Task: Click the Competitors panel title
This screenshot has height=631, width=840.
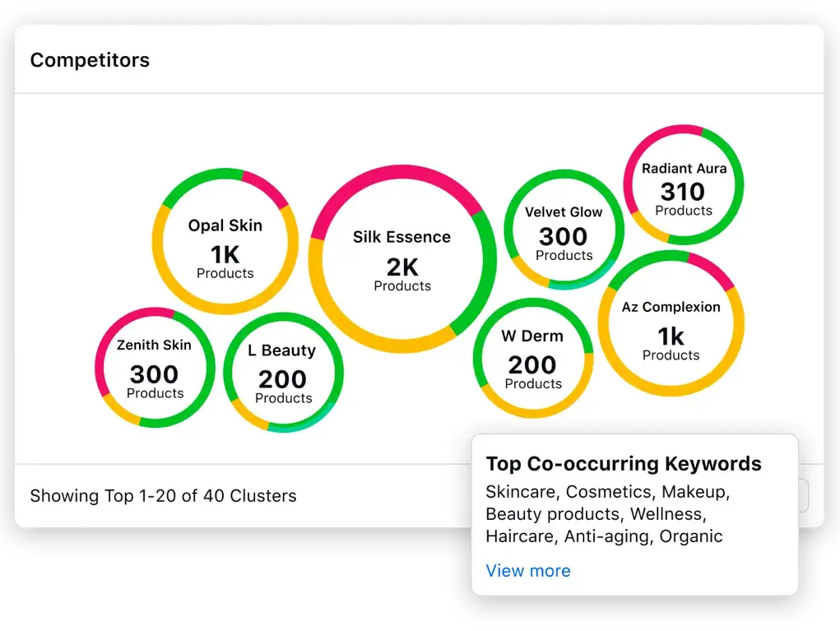Action: pos(90,60)
